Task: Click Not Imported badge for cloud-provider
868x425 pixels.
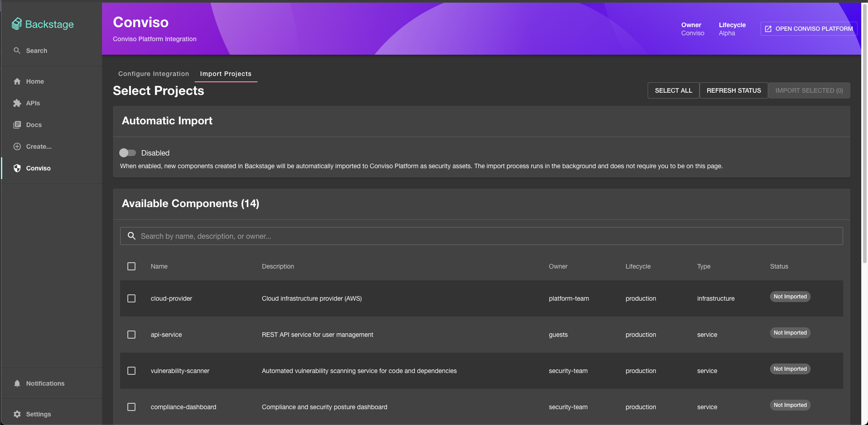Action: point(790,297)
